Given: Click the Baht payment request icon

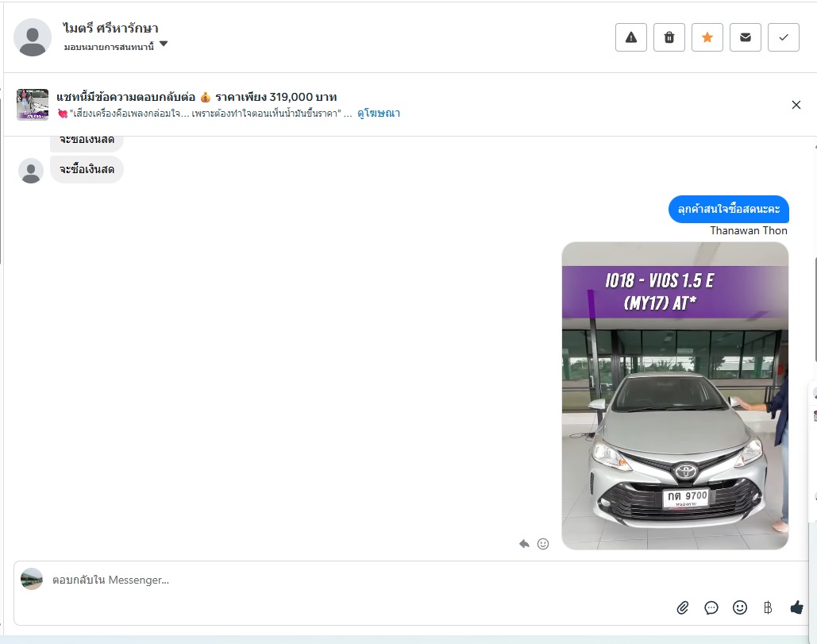Looking at the screenshot, I should (x=768, y=607).
